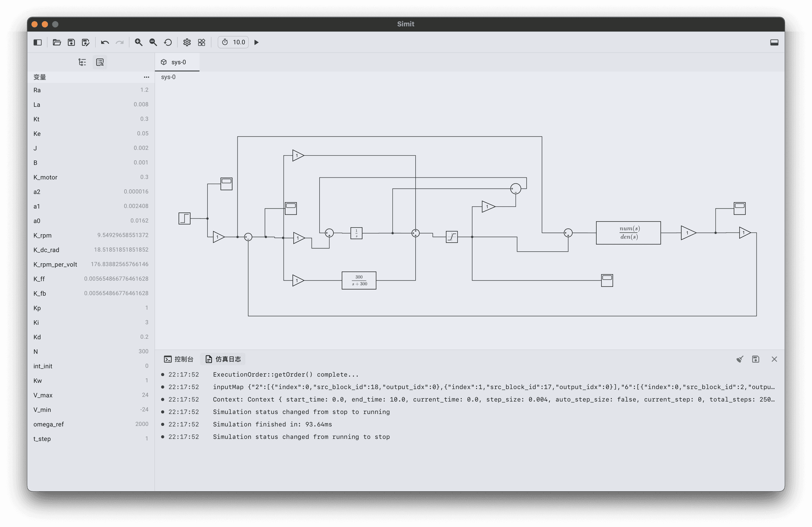
Task: Enable the variable list search view
Action: pyautogui.click(x=100, y=62)
